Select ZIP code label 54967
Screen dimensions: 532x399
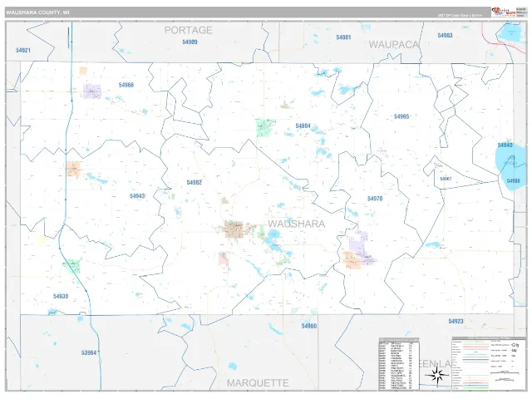(446, 179)
